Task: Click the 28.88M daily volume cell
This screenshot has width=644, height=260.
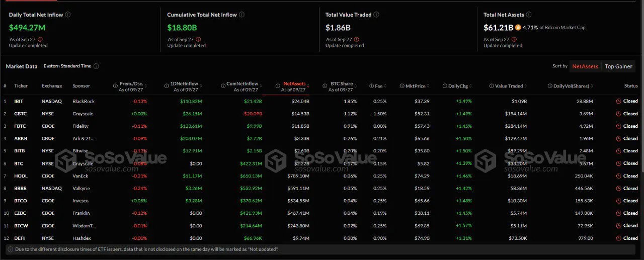Action: [584, 101]
